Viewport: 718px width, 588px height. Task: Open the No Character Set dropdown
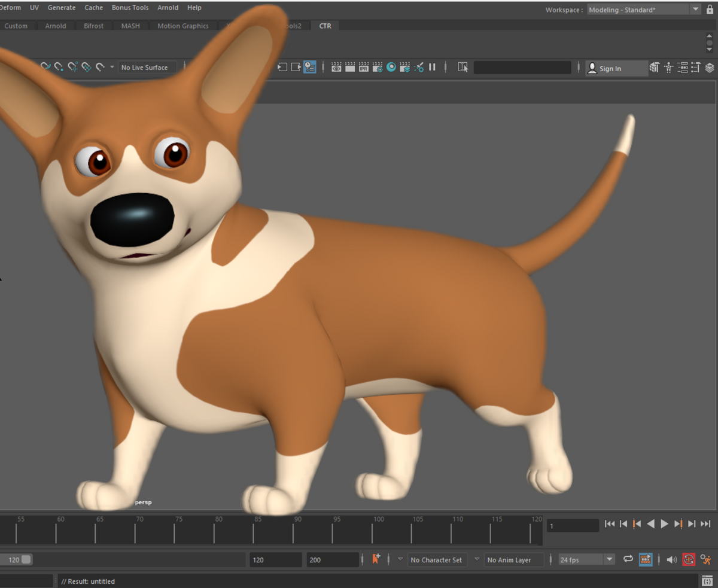pos(437,559)
